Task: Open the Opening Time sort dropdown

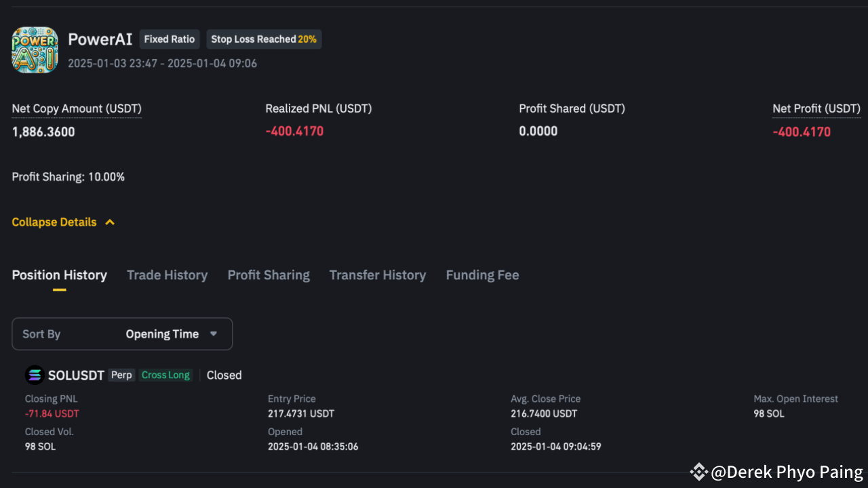Action: 163,333
